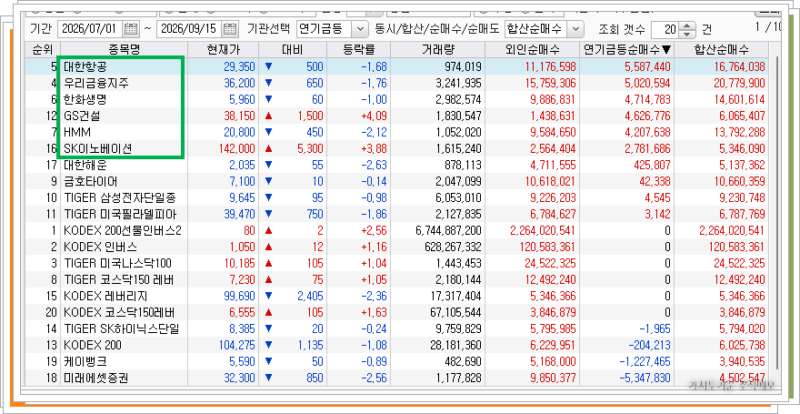Select the TIGER 미국나스닥100 row
Image resolution: width=800 pixels, height=414 pixels.
(x=397, y=263)
